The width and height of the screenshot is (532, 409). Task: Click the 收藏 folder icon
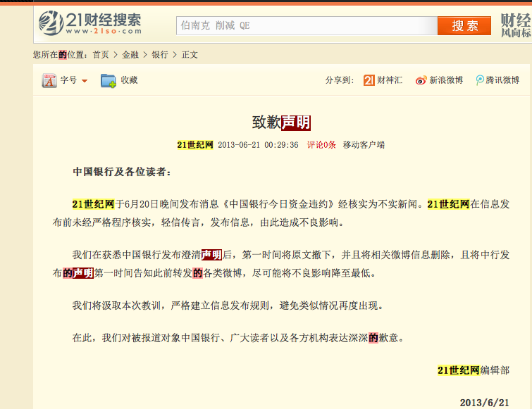(x=108, y=80)
